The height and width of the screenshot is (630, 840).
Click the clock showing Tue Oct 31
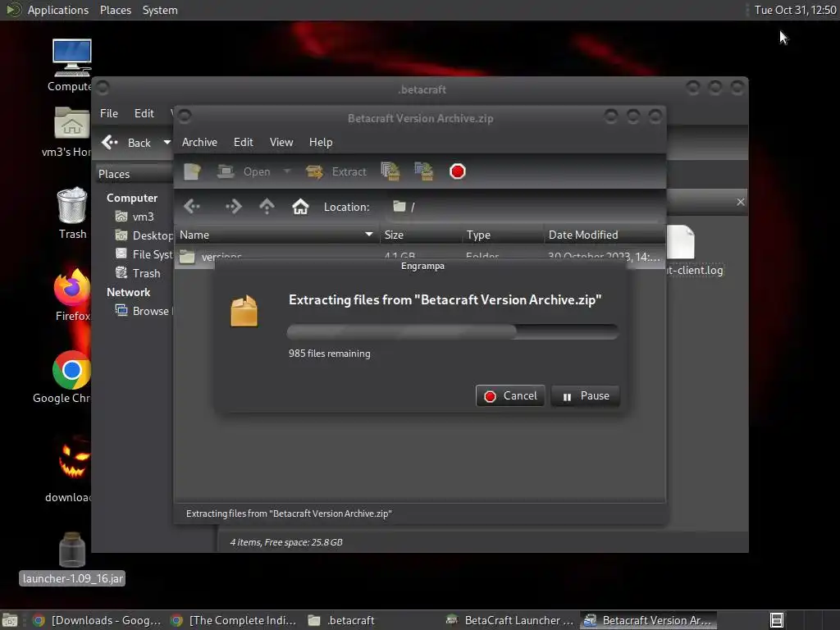click(795, 10)
